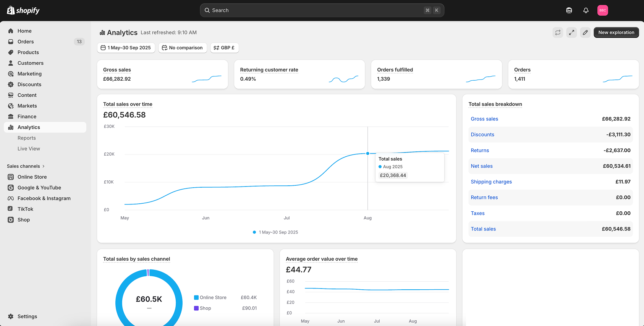
Task: Open the Orders metric card title
Action: 522,70
